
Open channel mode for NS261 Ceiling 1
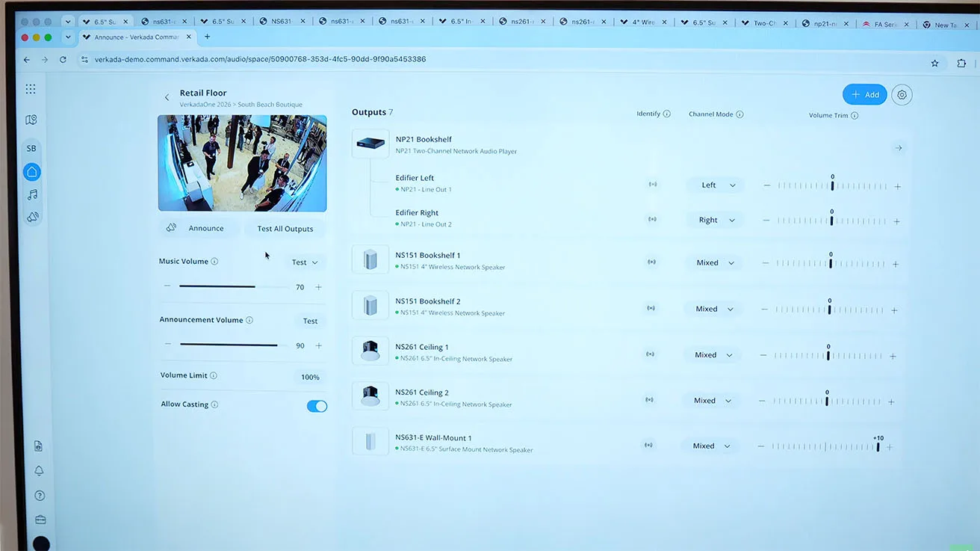713,355
